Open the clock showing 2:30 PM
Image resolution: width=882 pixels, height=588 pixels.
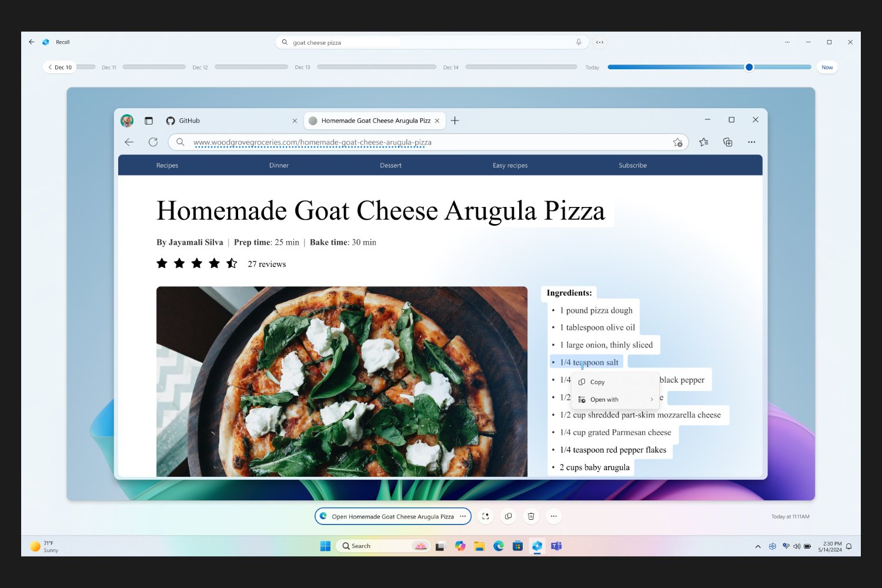[x=830, y=546]
